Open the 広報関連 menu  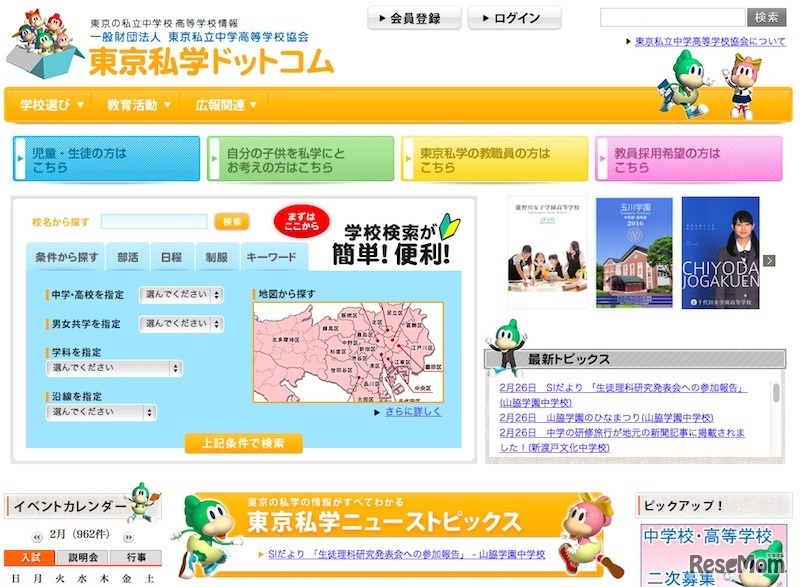tap(222, 104)
